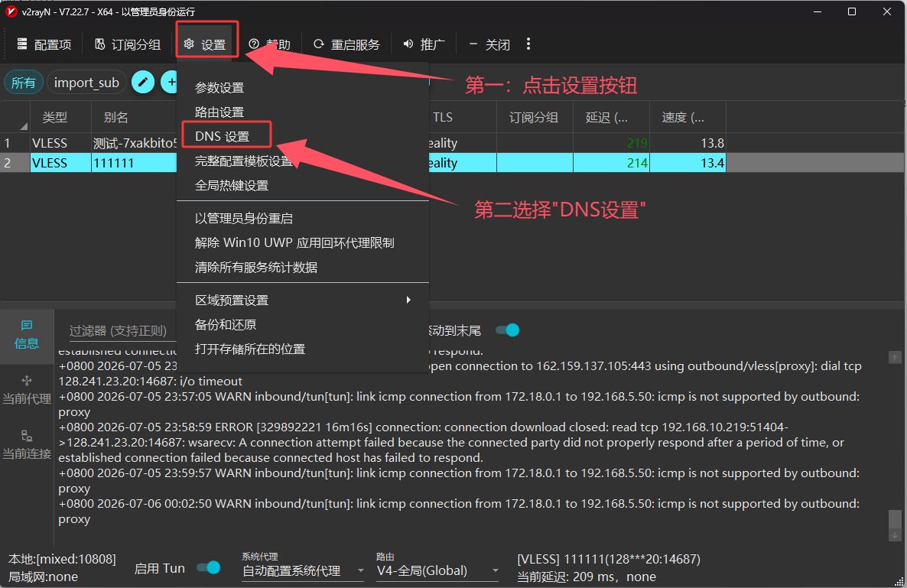The width and height of the screenshot is (907, 588).
Task: Click the 关闭 toolbar button
Action: click(489, 44)
